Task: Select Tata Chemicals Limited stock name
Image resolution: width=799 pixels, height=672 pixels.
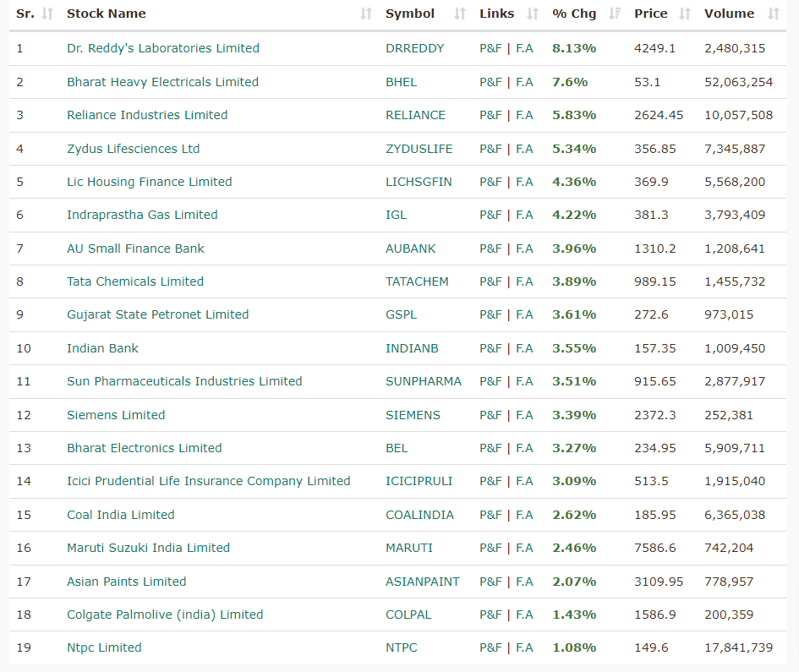Action: (x=135, y=281)
